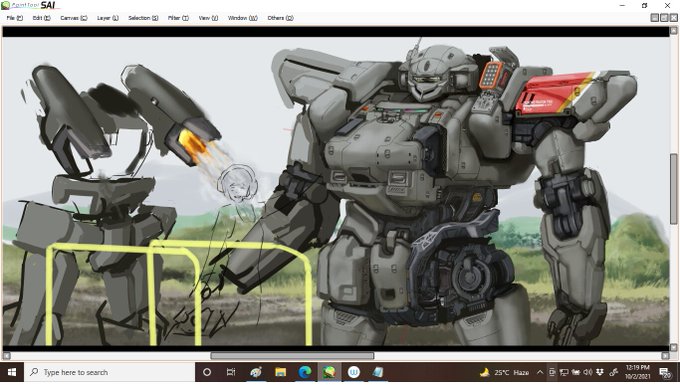Open Microsoft Edge from the taskbar
This screenshot has height=386, width=680.
pos(305,372)
